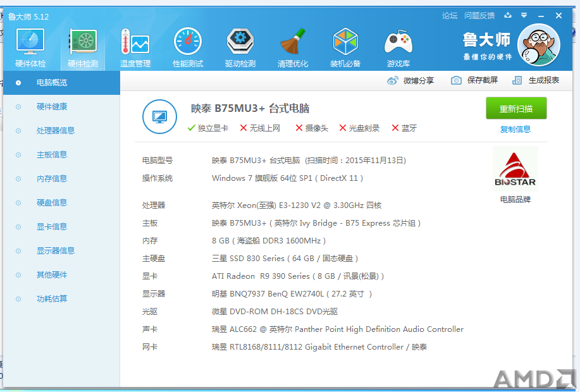This screenshot has width=580, height=392.
Task: Click the 无线上网 feature status
Action: click(x=260, y=128)
